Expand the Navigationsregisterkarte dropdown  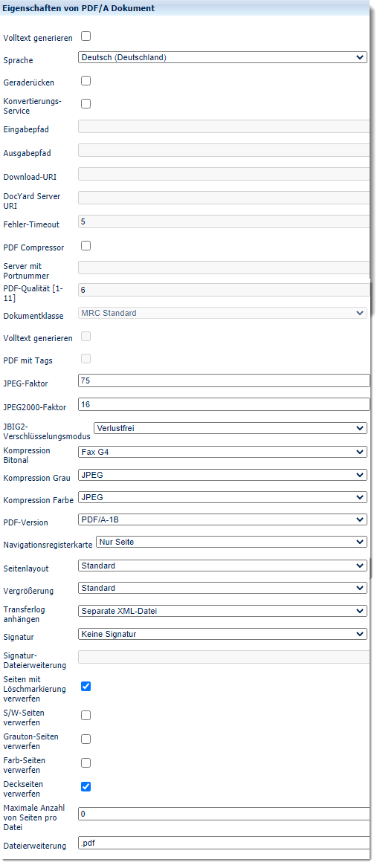point(231,542)
